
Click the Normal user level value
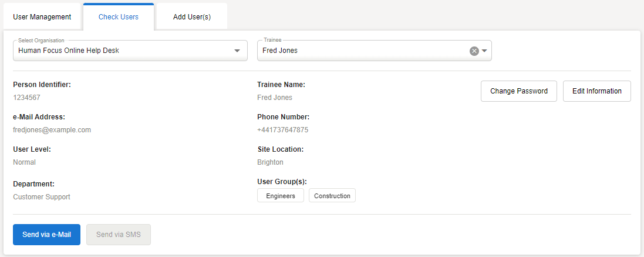(24, 162)
